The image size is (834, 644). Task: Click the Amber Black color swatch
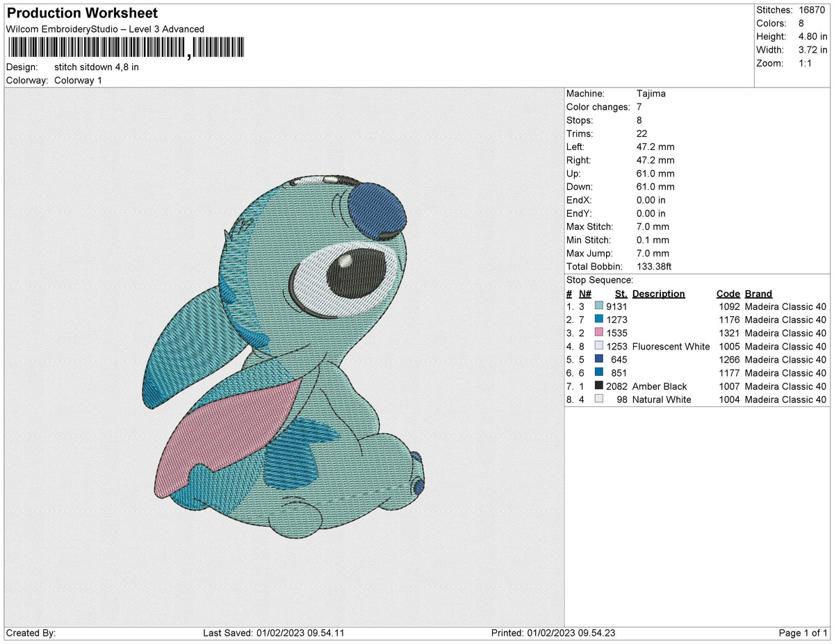(598, 386)
